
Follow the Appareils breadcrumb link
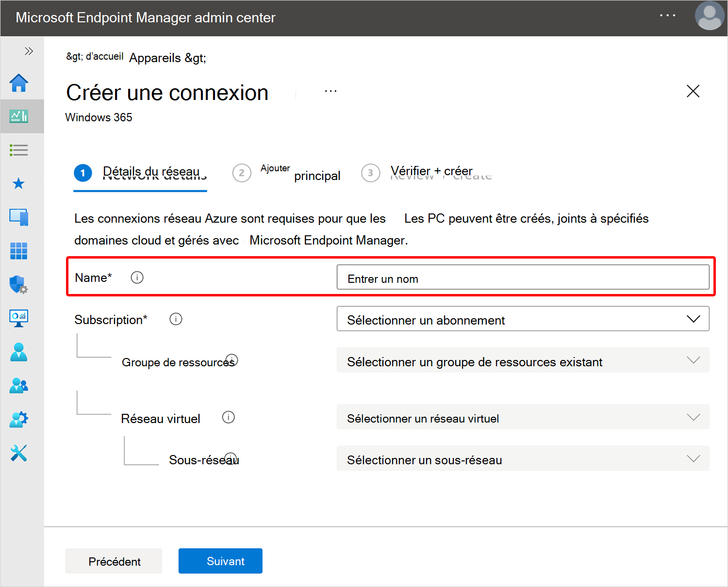167,58
